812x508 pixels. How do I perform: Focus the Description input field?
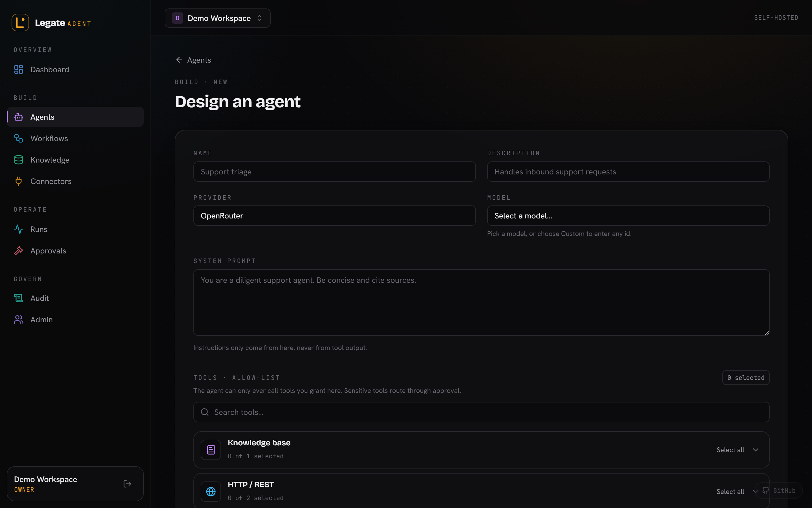(628, 172)
